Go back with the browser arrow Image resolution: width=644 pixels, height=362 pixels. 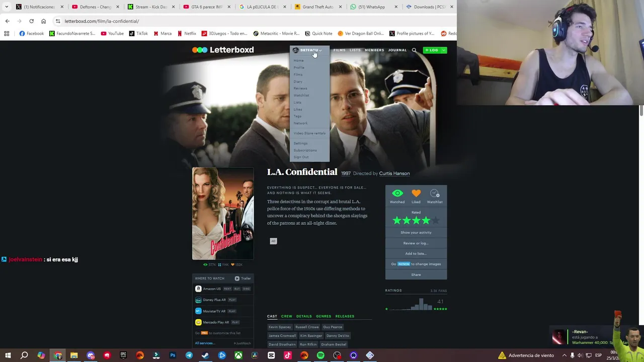tap(7, 21)
